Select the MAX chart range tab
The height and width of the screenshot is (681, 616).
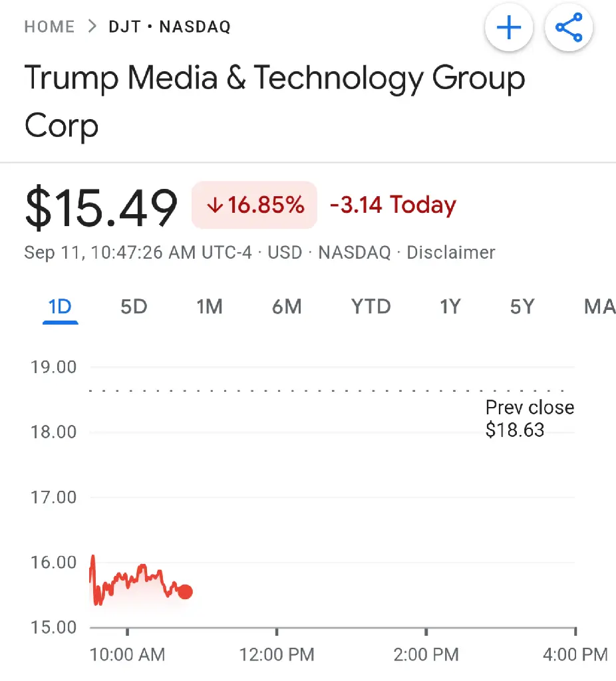pyautogui.click(x=600, y=307)
